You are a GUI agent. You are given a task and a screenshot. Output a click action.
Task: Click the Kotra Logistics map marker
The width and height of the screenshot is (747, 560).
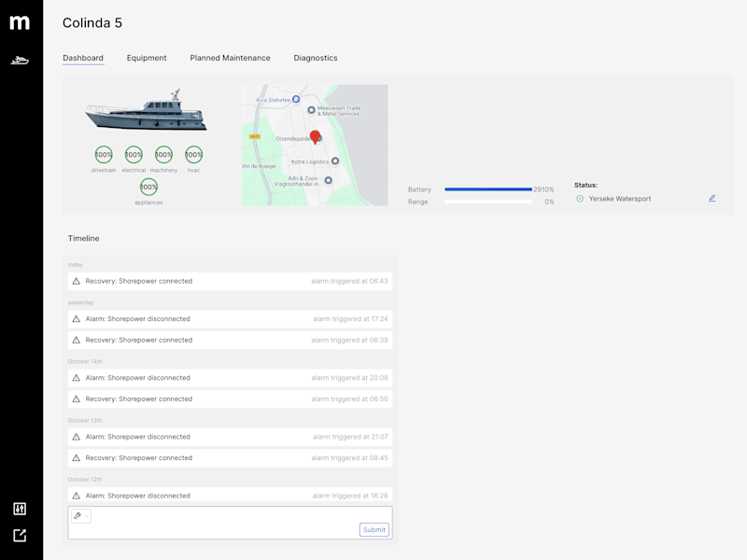click(335, 161)
